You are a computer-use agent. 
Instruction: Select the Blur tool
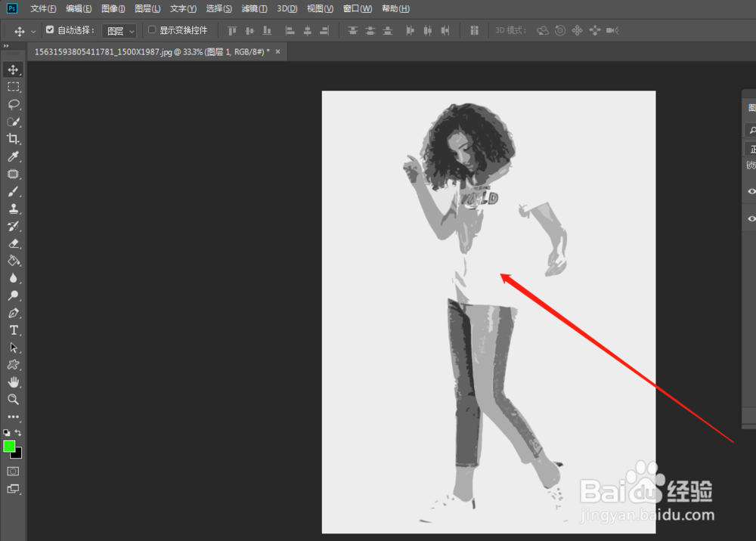coord(13,278)
